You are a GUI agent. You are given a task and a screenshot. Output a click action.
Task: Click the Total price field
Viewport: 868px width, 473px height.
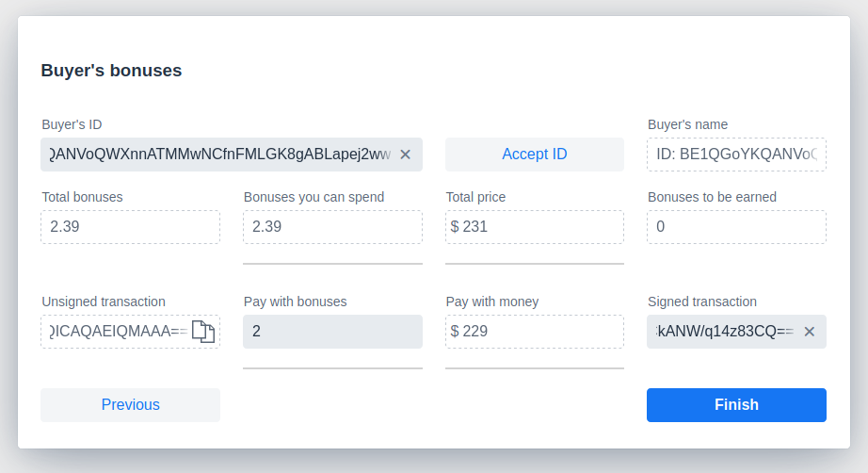click(x=535, y=227)
